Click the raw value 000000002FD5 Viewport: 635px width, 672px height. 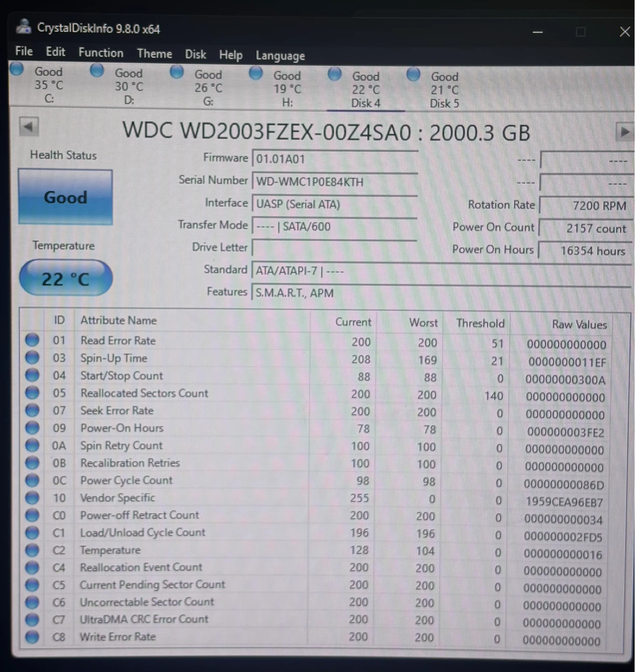pyautogui.click(x=563, y=537)
